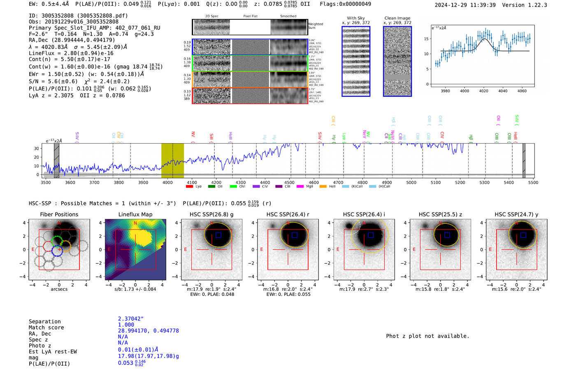Open the Clean Image cutout
This screenshot has width=576, height=392.
pyautogui.click(x=397, y=61)
